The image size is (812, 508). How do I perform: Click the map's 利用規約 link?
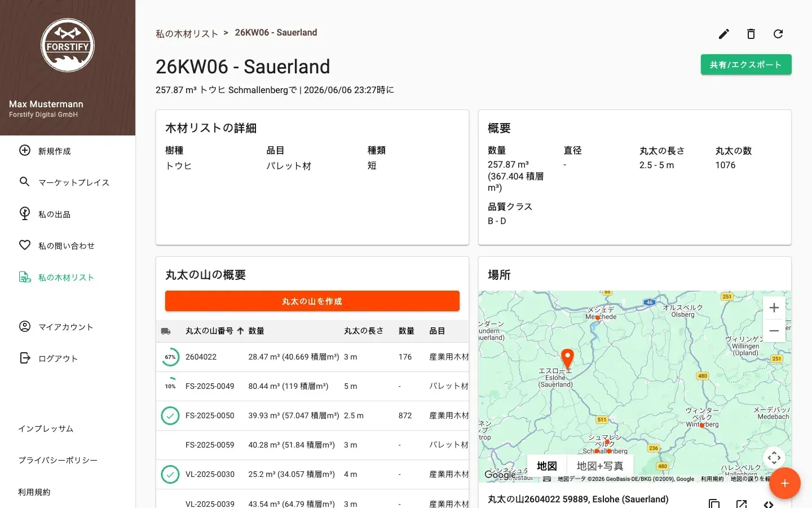pyautogui.click(x=712, y=479)
